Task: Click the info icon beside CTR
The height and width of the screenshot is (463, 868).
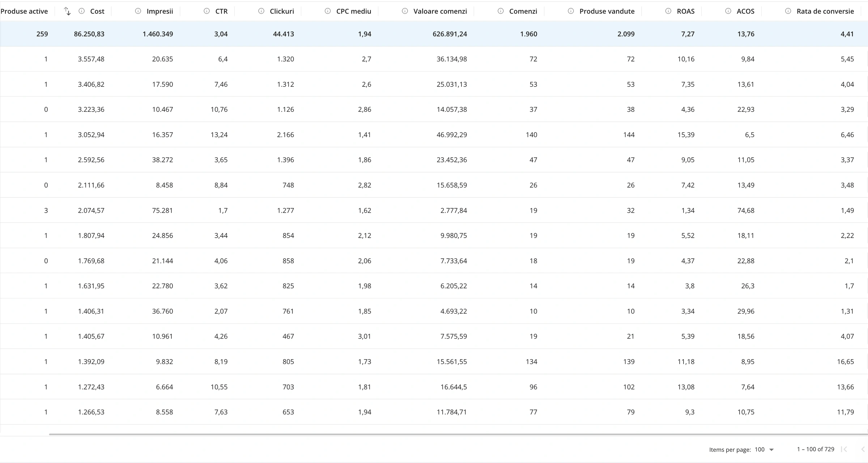Action: pos(207,11)
